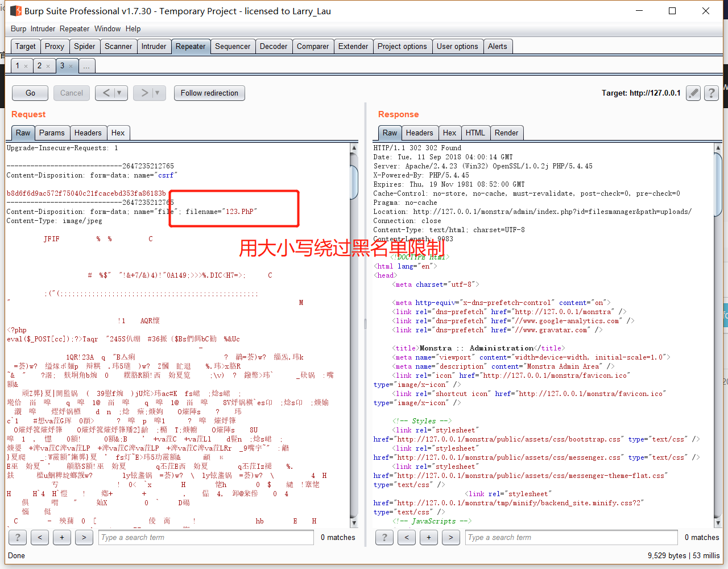Click next match button in Response search

click(x=451, y=537)
